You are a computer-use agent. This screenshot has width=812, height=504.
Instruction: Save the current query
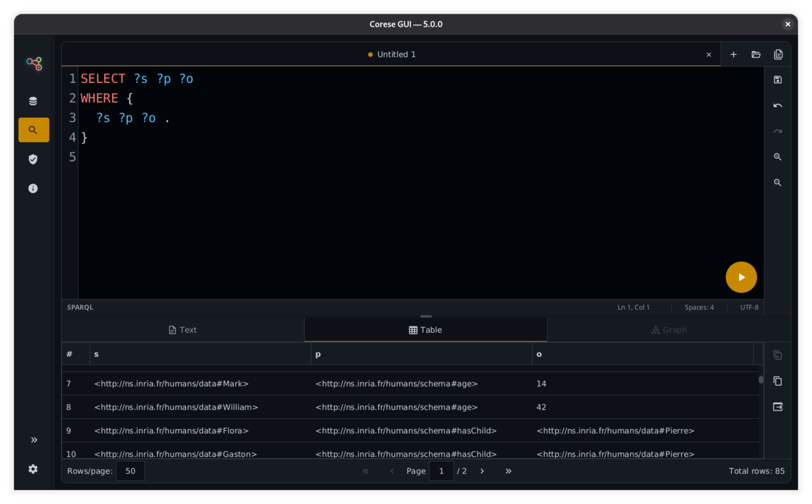click(778, 79)
